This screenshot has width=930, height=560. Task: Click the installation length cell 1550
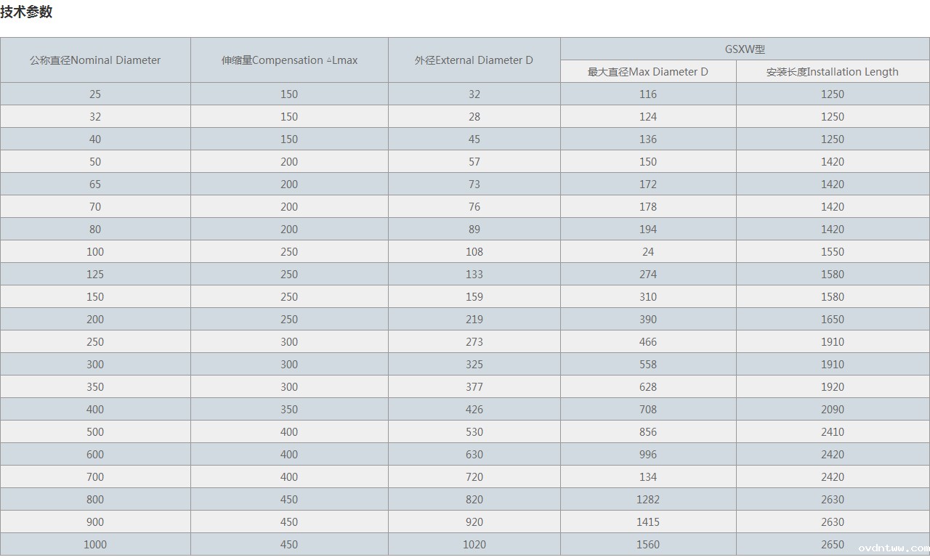coord(833,252)
